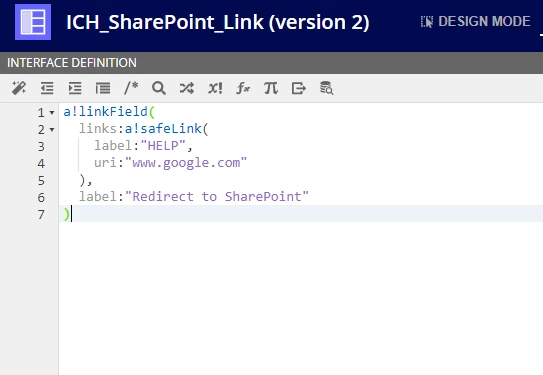
Task: Click the export arrow box icon
Action: coord(299,88)
